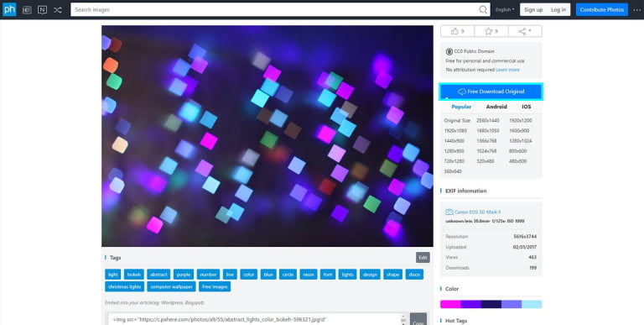Click the bokeh lights main photo
Image resolution: width=644 pixels, height=325 pixels.
pos(267,136)
